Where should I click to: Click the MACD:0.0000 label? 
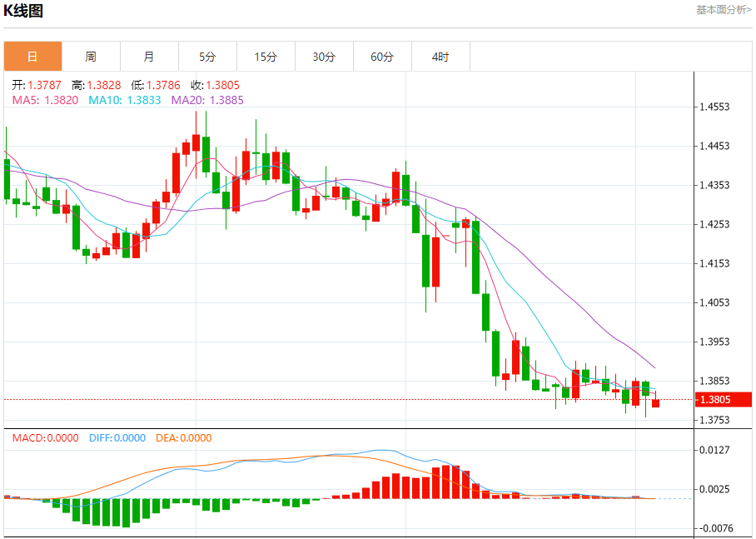pos(45,438)
